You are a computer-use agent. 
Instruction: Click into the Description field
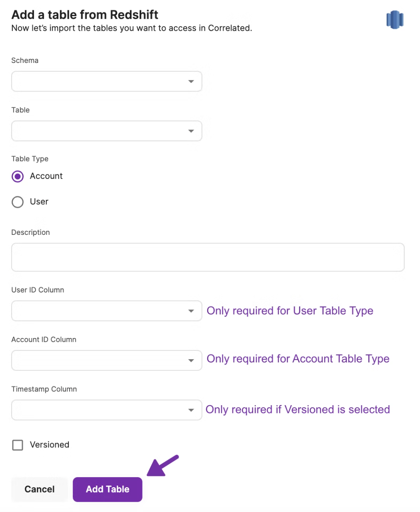click(208, 257)
